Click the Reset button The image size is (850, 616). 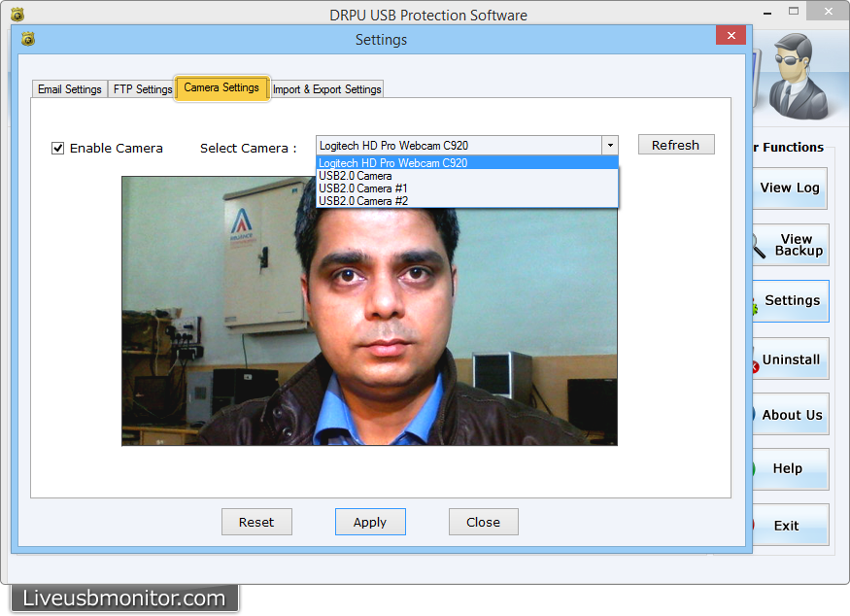point(256,522)
